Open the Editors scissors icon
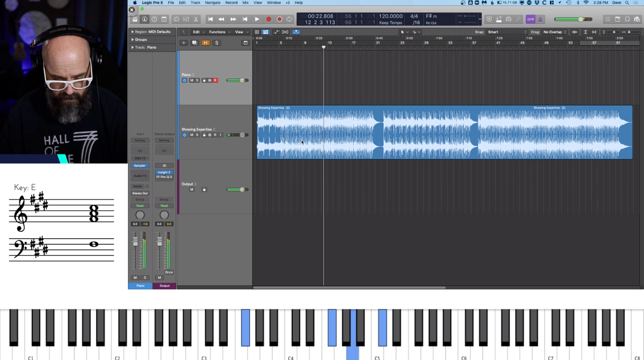 196,19
